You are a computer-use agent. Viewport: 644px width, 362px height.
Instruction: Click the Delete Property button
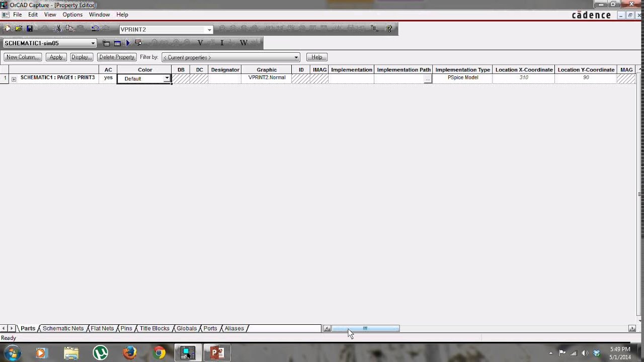coord(117,57)
